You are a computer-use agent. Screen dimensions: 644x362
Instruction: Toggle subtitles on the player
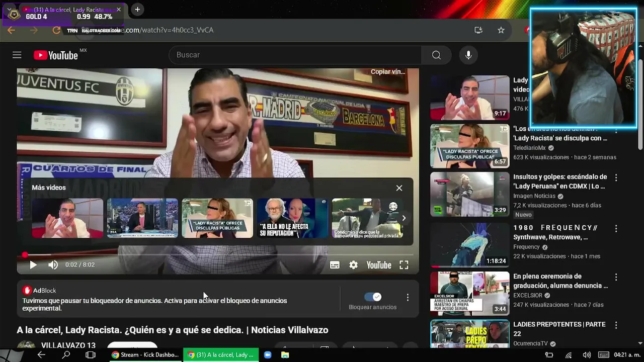[335, 265]
